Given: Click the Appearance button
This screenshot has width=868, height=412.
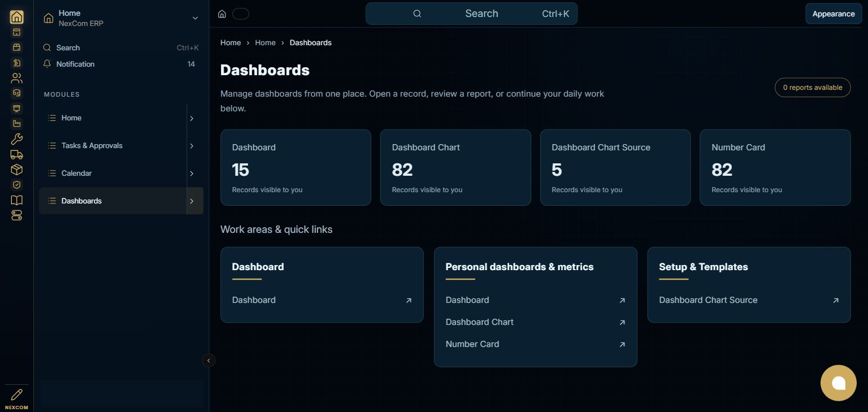Looking at the screenshot, I should (834, 14).
